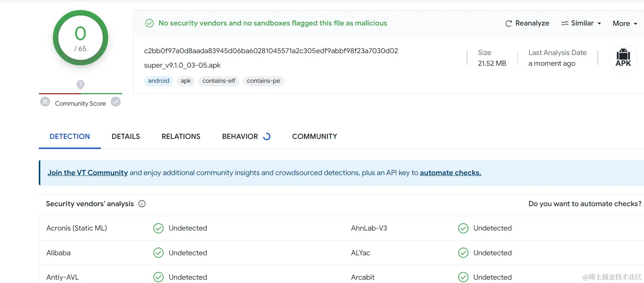
Task: Click the info icon beside Security vendors' analysis
Action: click(142, 204)
